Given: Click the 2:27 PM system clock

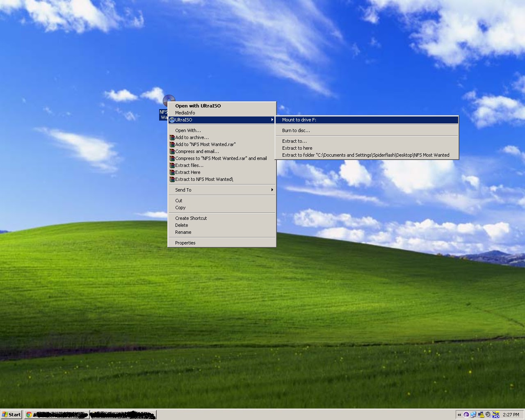Looking at the screenshot, I should pos(511,415).
